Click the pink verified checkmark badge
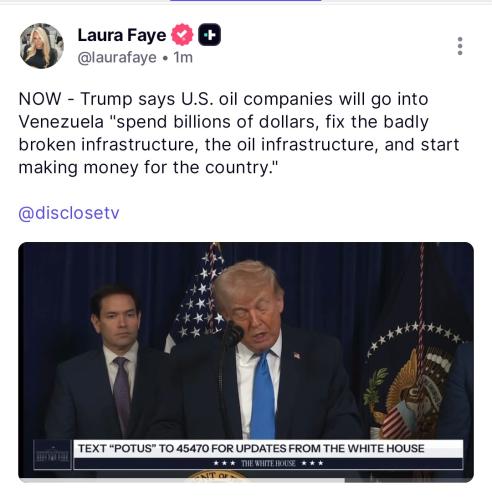Image resolution: width=492 pixels, height=500 pixels. point(182,35)
